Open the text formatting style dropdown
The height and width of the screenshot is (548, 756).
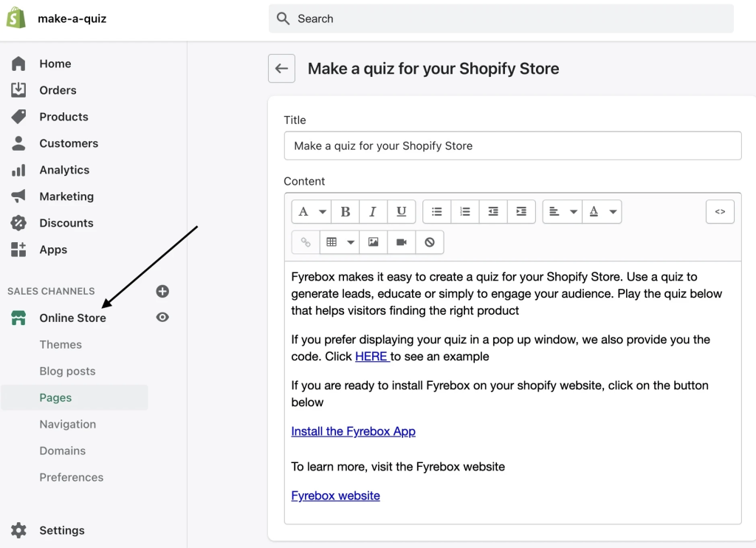point(312,212)
